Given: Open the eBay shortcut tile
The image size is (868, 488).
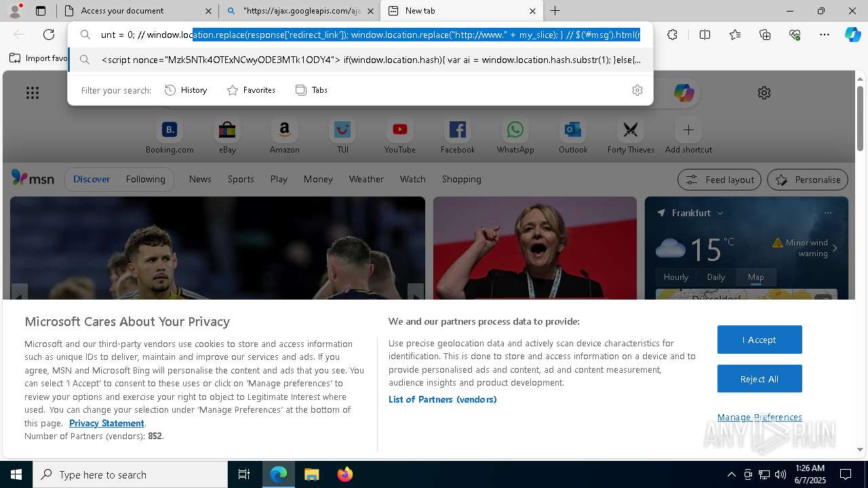Looking at the screenshot, I should (227, 136).
